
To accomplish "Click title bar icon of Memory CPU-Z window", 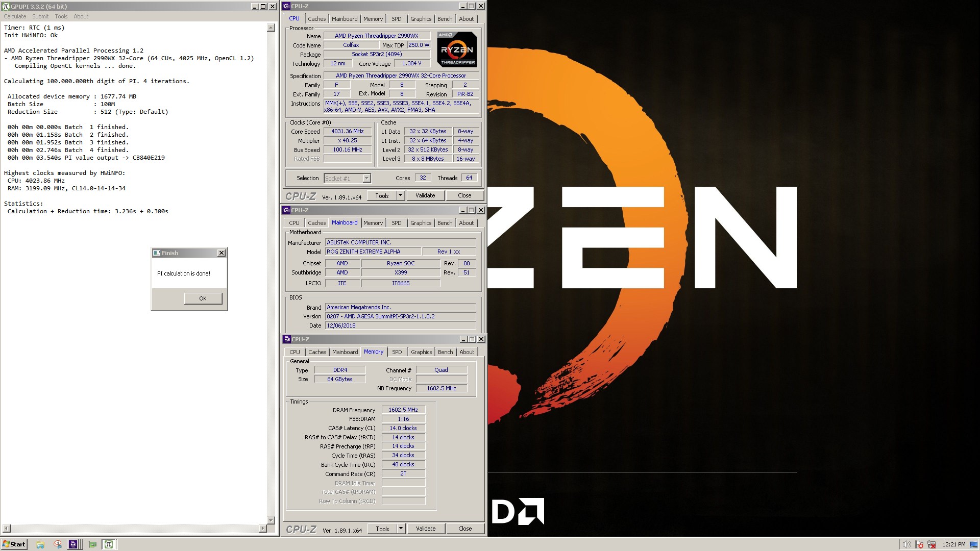I will coord(287,339).
